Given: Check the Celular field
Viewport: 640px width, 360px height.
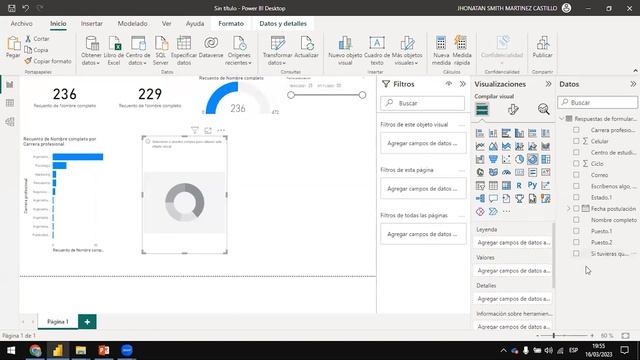Looking at the screenshot, I should [x=576, y=141].
